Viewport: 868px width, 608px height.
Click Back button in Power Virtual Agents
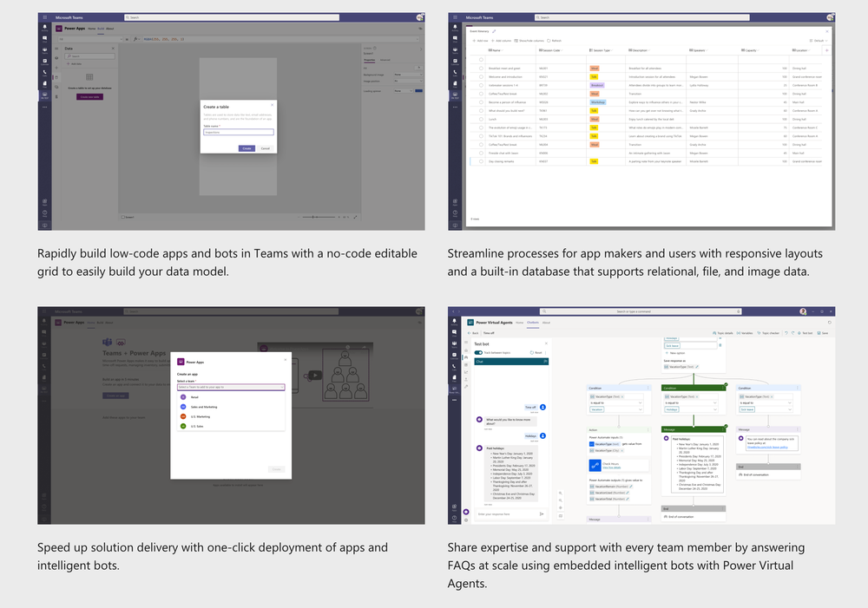point(473,333)
